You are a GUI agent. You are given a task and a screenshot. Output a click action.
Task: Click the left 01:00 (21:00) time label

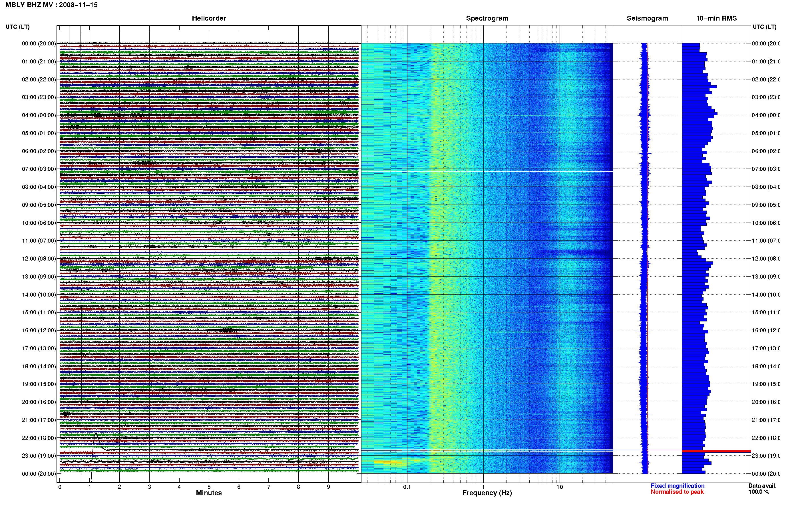pyautogui.click(x=39, y=61)
